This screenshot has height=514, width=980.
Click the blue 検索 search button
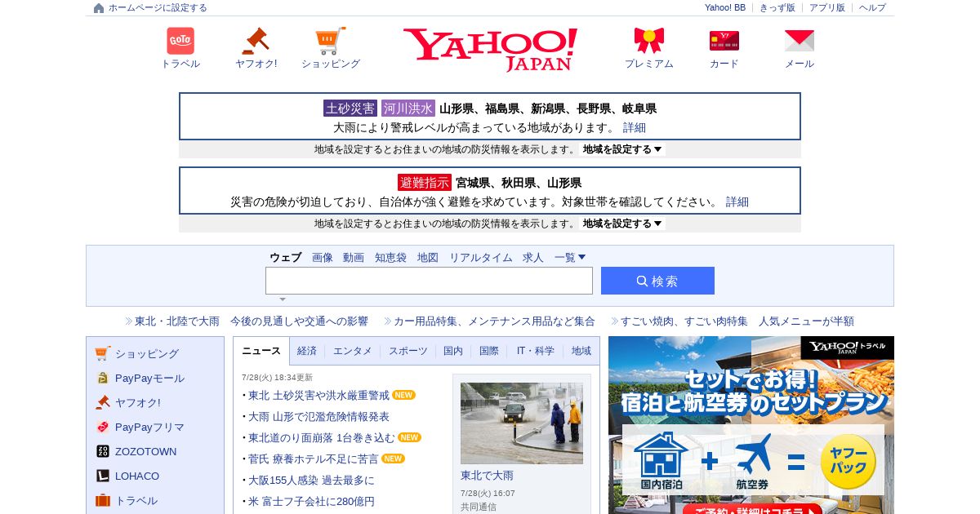(x=657, y=281)
